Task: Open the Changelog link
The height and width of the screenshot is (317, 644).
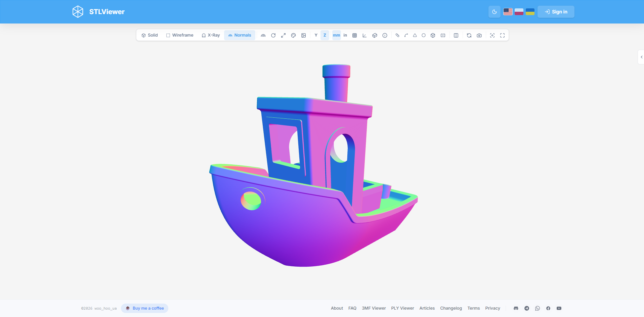Action: (x=451, y=308)
